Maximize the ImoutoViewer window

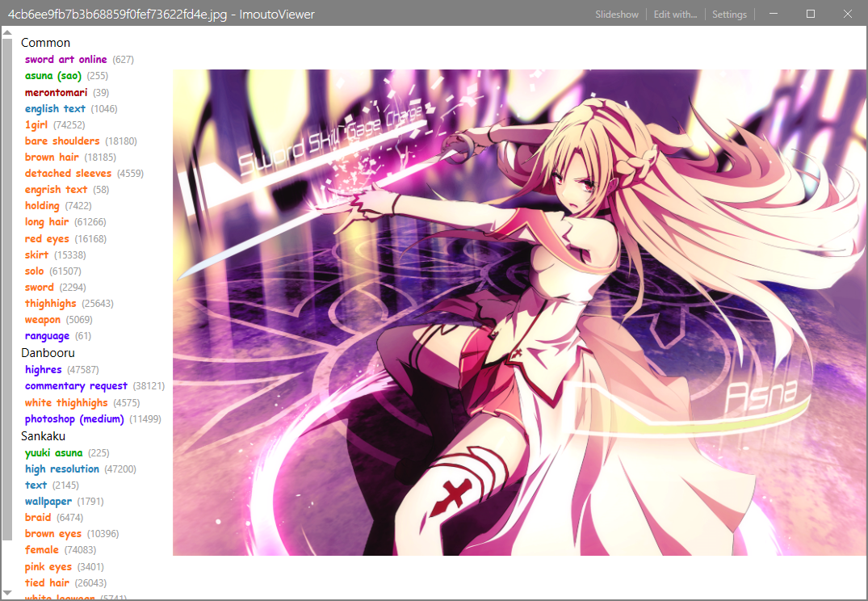tap(811, 14)
